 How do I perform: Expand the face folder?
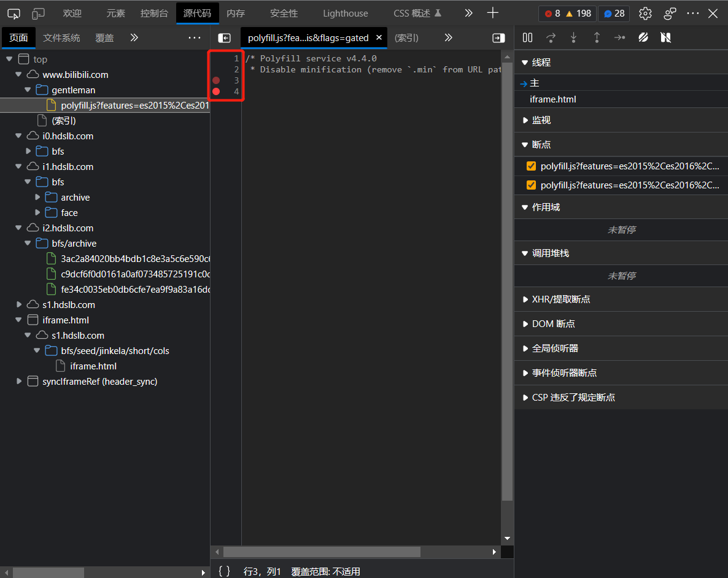[x=37, y=212]
